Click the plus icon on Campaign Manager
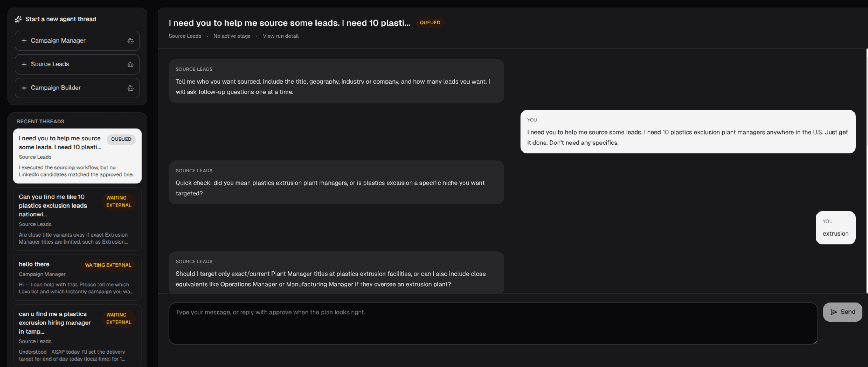868x367 pixels. [24, 40]
